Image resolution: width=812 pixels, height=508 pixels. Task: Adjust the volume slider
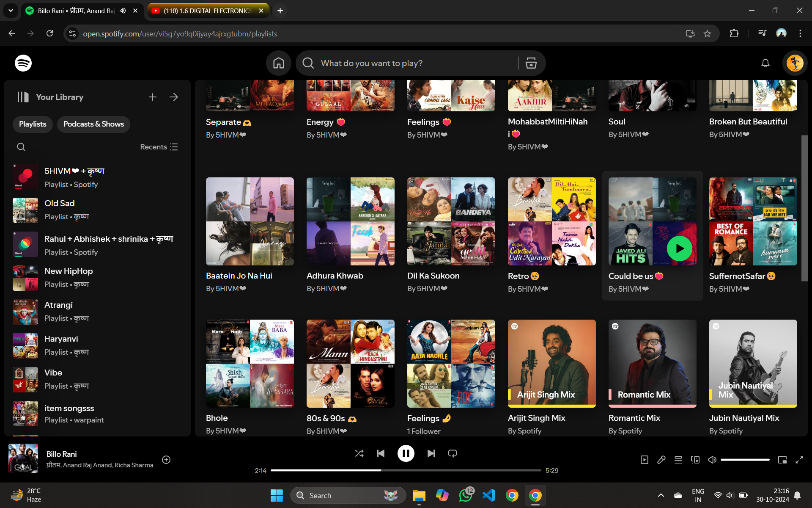click(745, 460)
